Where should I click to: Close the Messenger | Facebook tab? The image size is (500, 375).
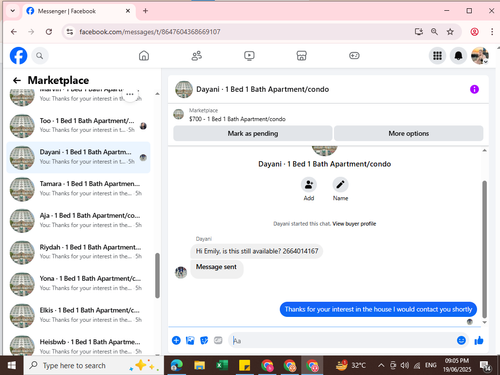coord(128,11)
